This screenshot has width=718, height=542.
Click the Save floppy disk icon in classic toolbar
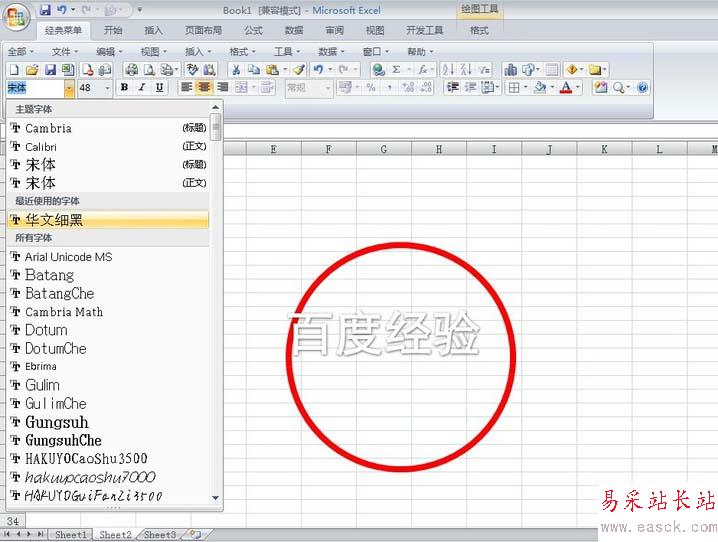pyautogui.click(x=50, y=70)
